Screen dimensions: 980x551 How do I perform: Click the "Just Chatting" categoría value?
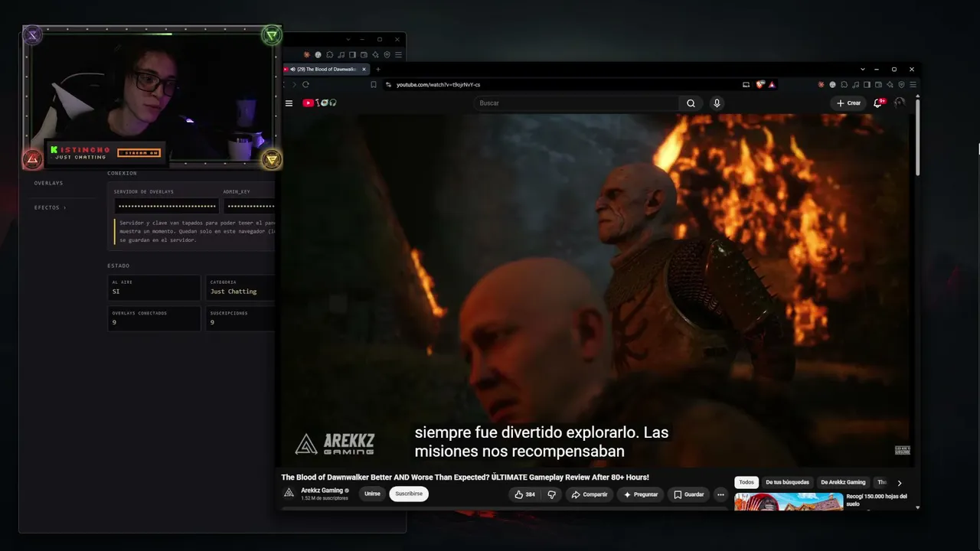point(234,292)
